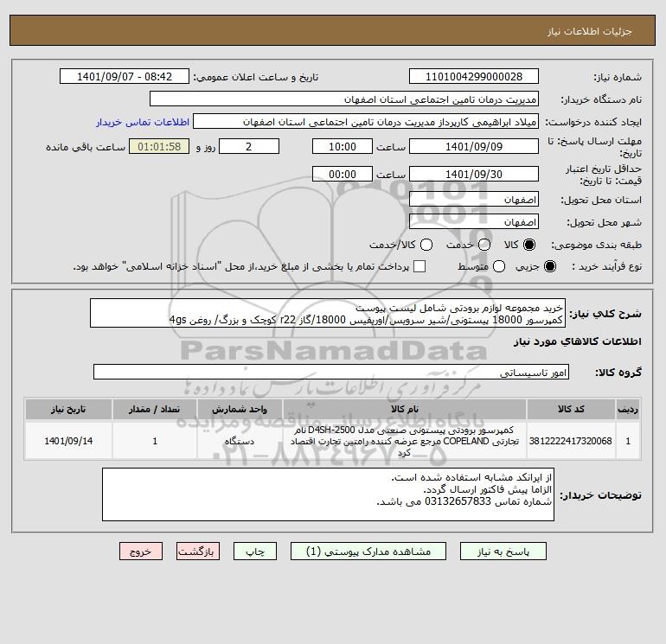Click the پاسخ به نیاز button
Viewport: 666px width, 644px height.
(x=503, y=551)
